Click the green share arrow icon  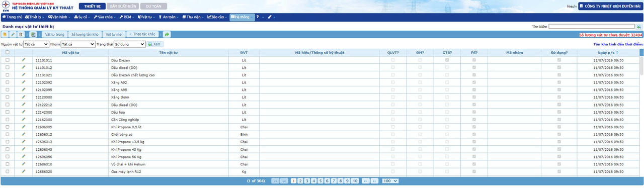(x=167, y=35)
